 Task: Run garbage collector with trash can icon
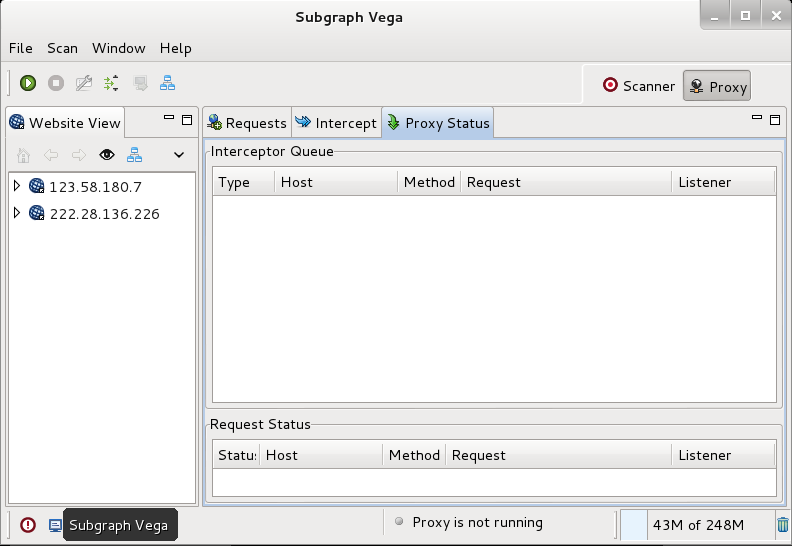[783, 525]
